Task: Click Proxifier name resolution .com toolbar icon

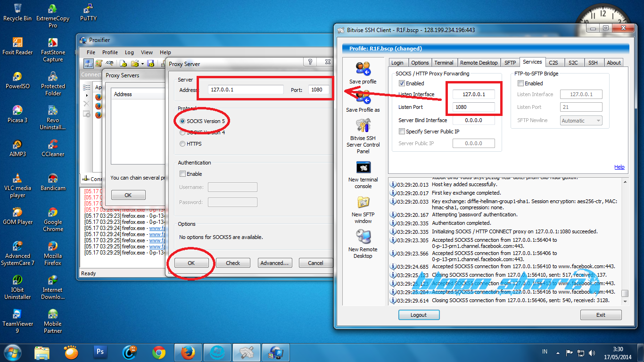Action: (110, 63)
